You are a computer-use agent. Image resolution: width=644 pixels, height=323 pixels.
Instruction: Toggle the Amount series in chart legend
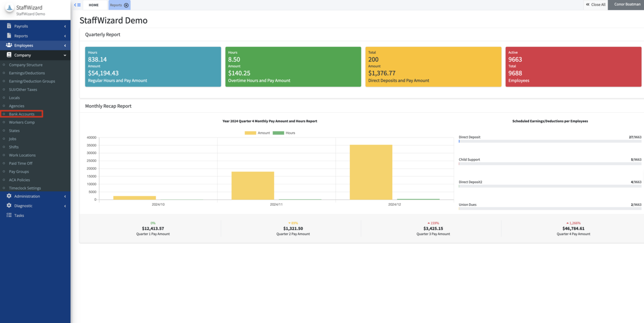coord(257,133)
